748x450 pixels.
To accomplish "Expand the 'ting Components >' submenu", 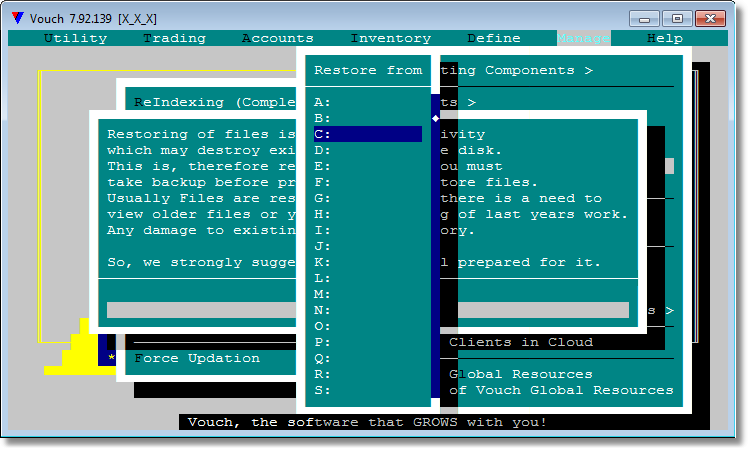I will pos(517,70).
